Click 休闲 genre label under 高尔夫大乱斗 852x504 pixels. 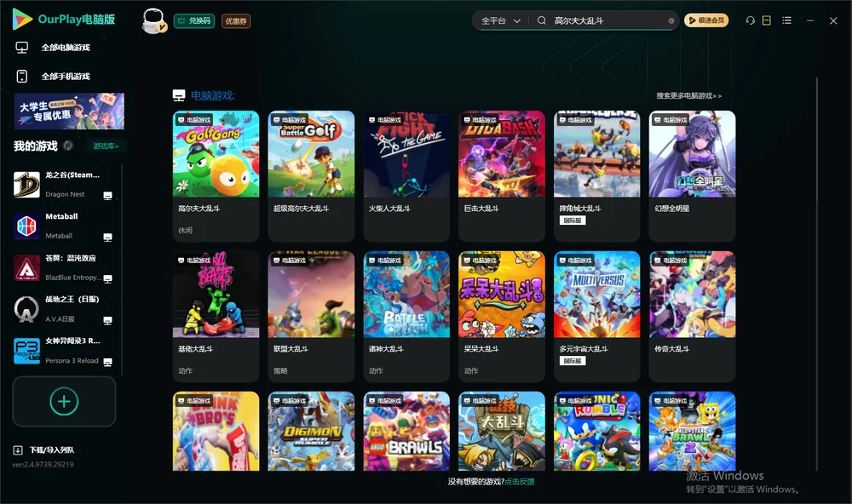click(185, 230)
